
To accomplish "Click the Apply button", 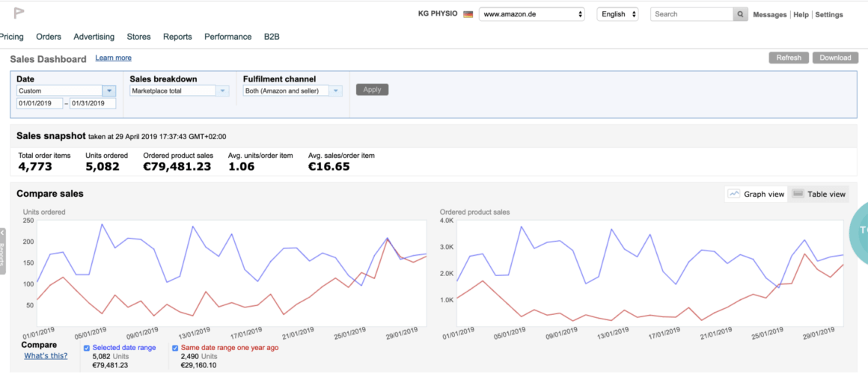I will [x=372, y=90].
